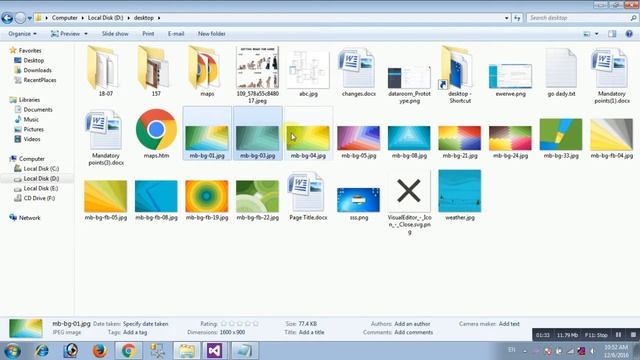Select mb-bg-08.jpg image
This screenshot has height=360, width=640.
(x=409, y=141)
